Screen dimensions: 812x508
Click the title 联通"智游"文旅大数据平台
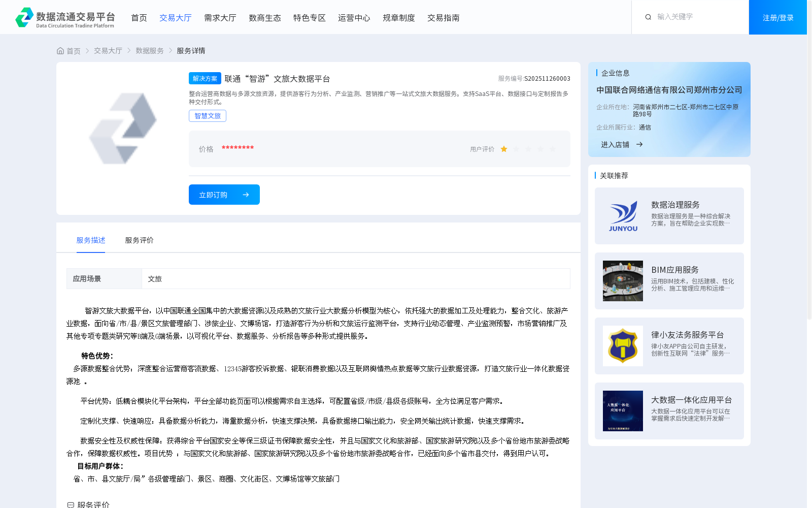click(x=278, y=79)
